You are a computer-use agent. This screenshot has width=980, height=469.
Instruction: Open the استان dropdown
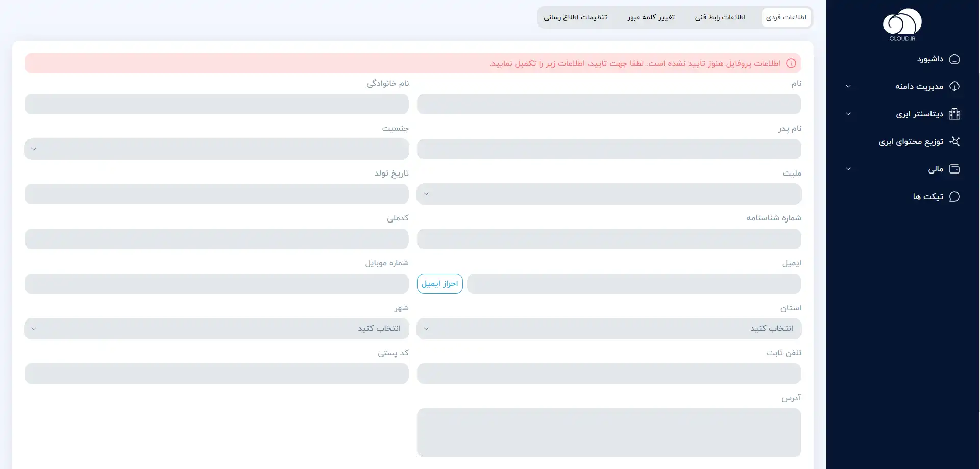[x=608, y=329]
